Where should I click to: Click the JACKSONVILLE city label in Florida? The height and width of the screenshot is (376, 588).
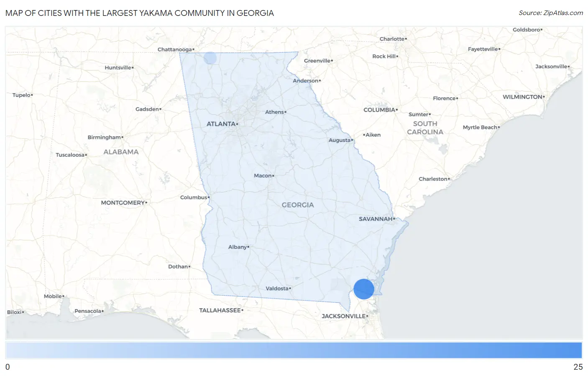click(344, 316)
